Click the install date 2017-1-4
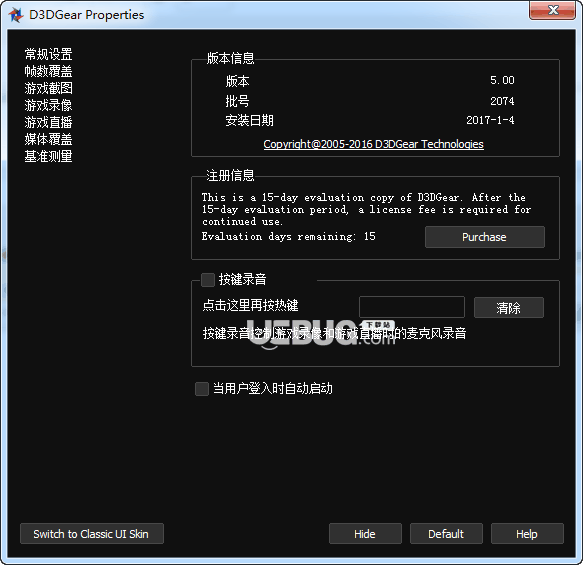583x565 pixels. coord(490,120)
